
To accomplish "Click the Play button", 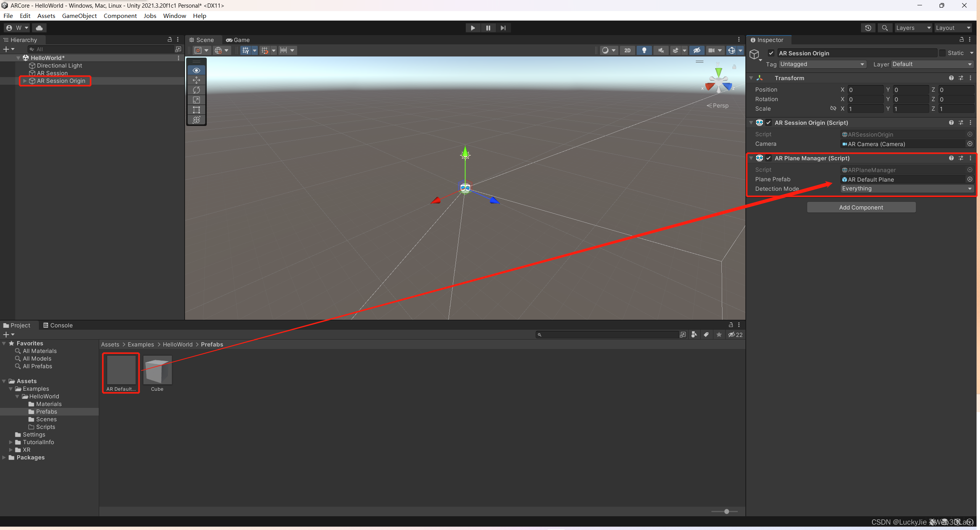I will click(x=473, y=28).
